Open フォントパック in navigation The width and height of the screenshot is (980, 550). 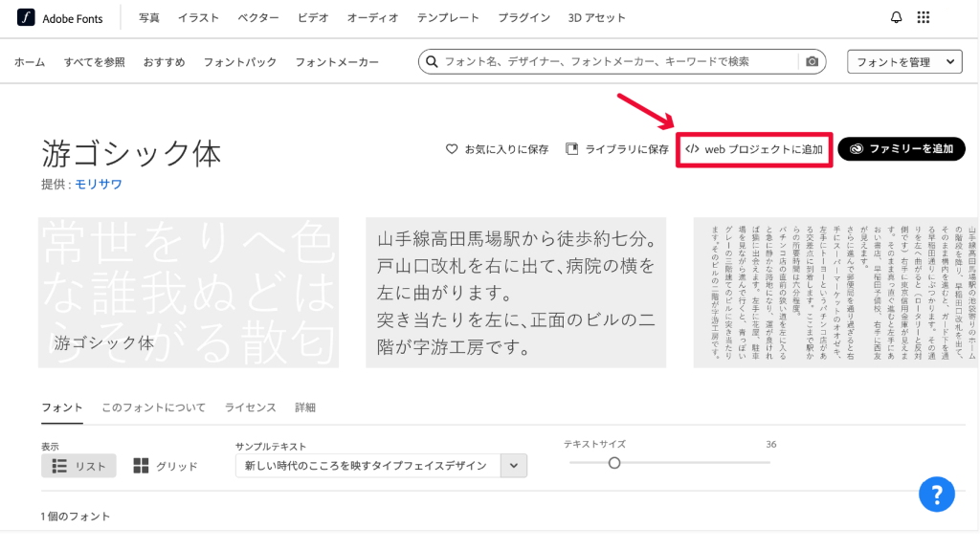pos(239,62)
